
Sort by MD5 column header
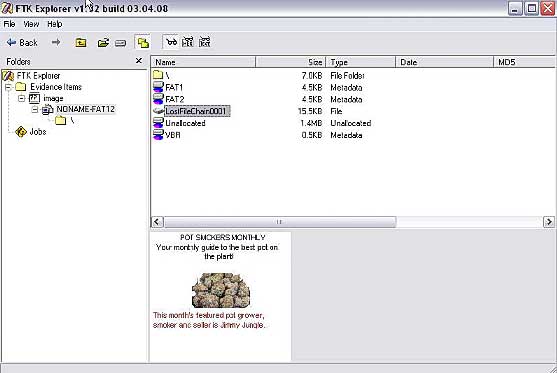point(524,62)
